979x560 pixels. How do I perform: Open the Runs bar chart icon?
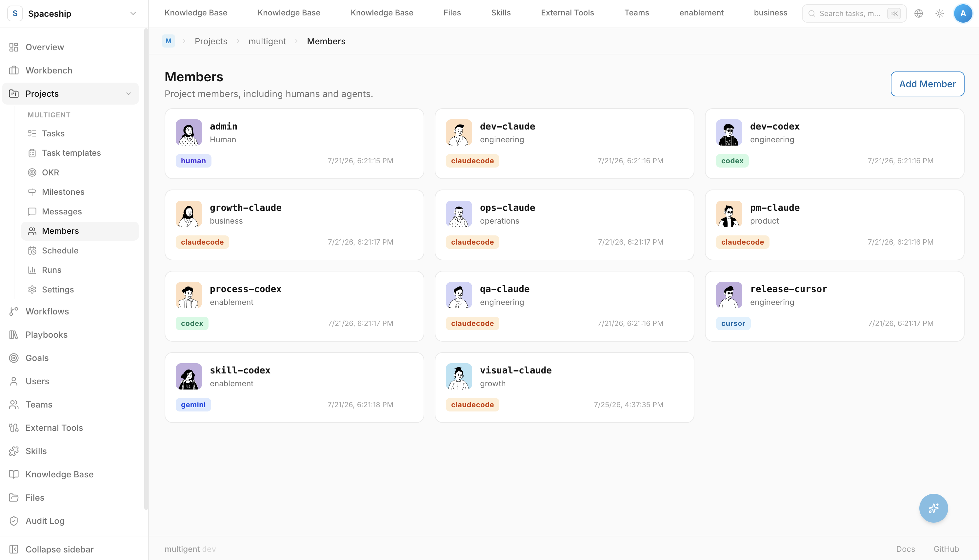tap(32, 270)
